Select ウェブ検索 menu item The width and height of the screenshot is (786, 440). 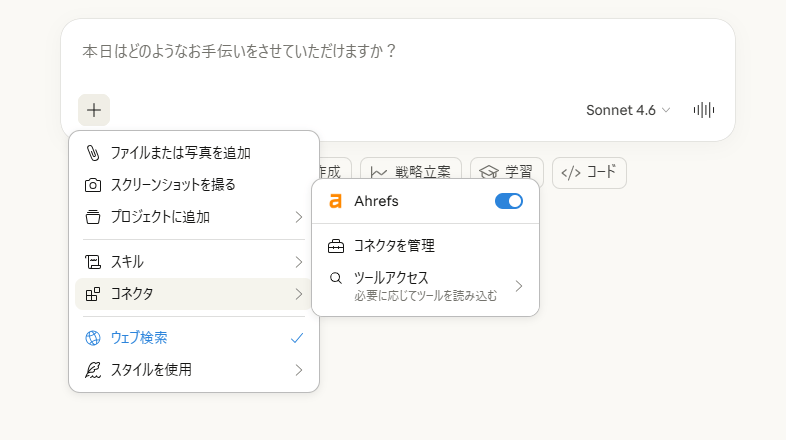[x=193, y=338]
